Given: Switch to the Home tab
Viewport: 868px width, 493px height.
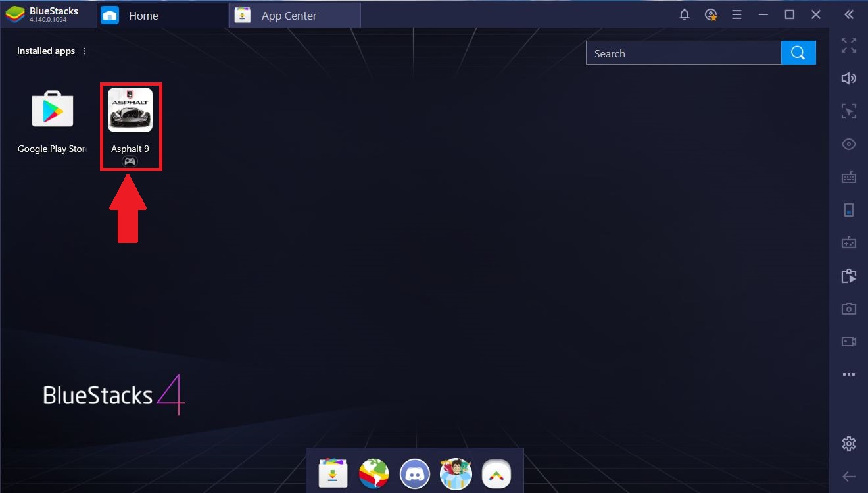Looking at the screenshot, I should (x=162, y=15).
